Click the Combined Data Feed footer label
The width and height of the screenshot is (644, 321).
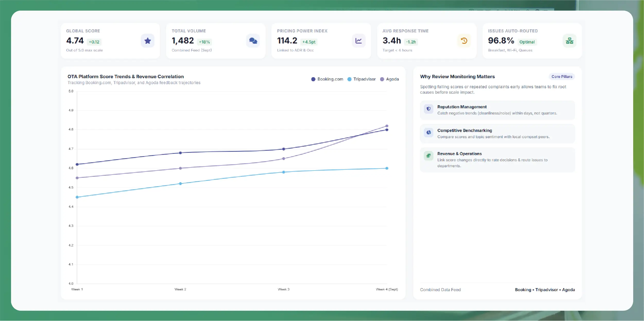(440, 290)
